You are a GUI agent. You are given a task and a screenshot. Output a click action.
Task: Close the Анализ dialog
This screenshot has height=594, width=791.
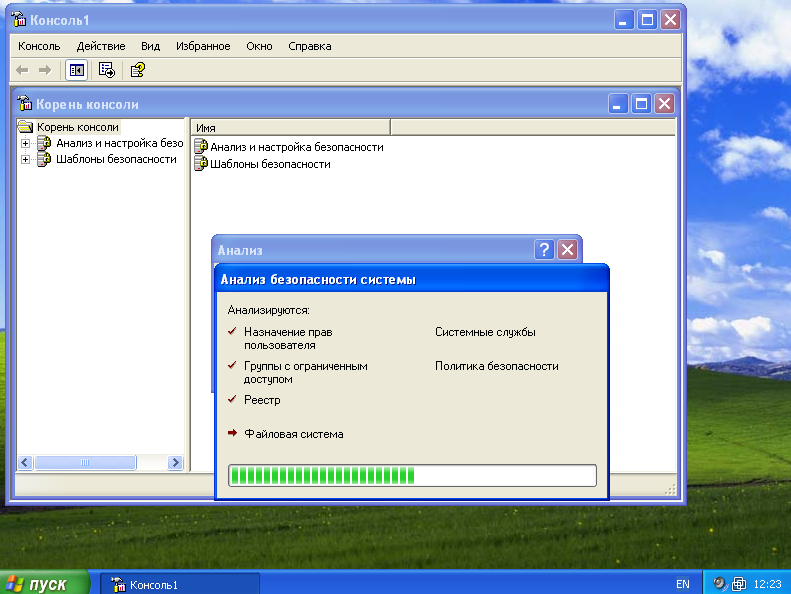pos(567,250)
